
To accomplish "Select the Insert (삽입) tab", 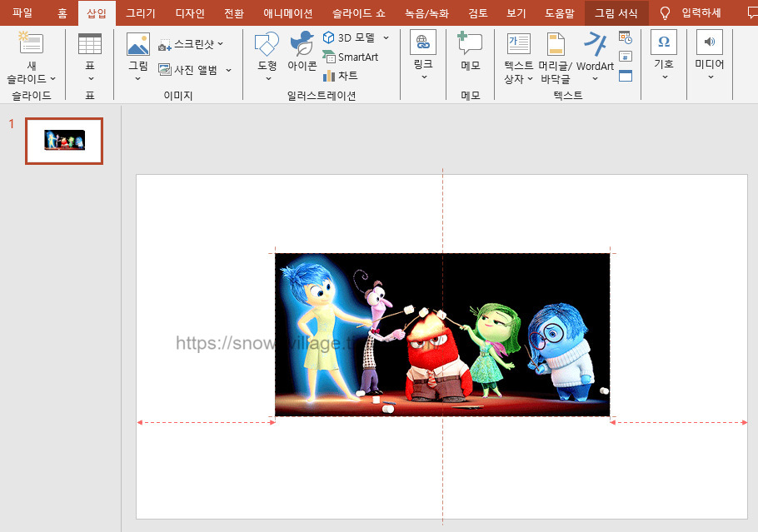I will 97,13.
